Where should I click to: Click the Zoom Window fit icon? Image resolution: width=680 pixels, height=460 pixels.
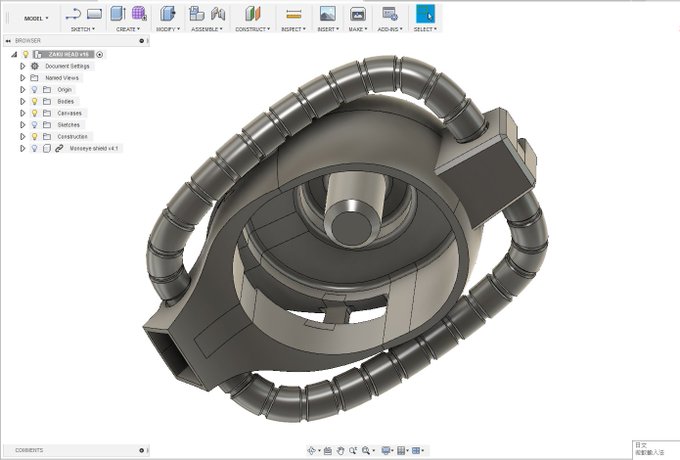point(366,451)
